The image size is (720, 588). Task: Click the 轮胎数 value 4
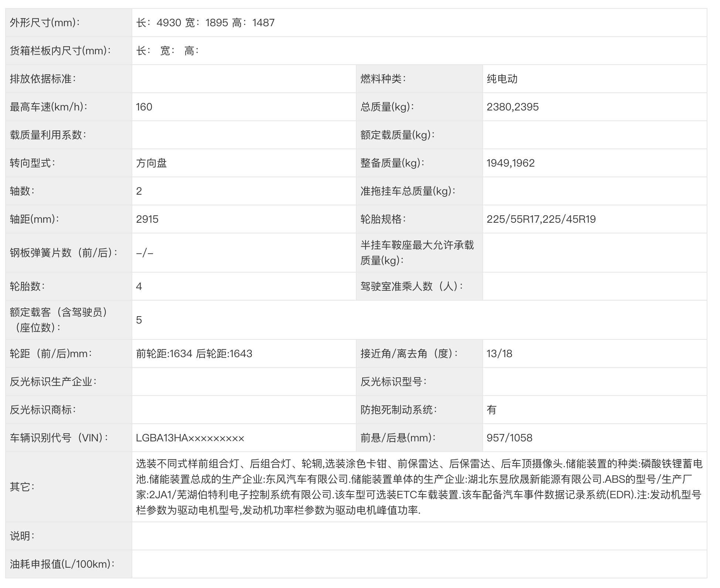coord(139,287)
